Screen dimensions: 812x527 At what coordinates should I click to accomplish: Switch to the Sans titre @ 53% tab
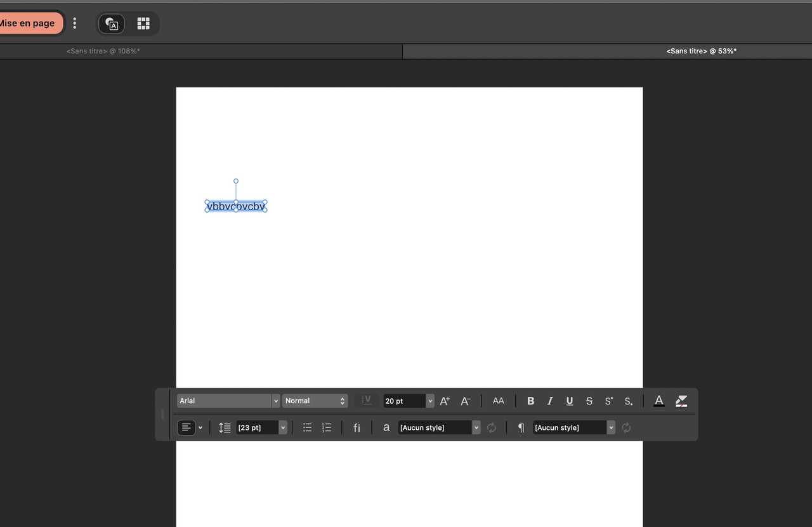click(701, 51)
